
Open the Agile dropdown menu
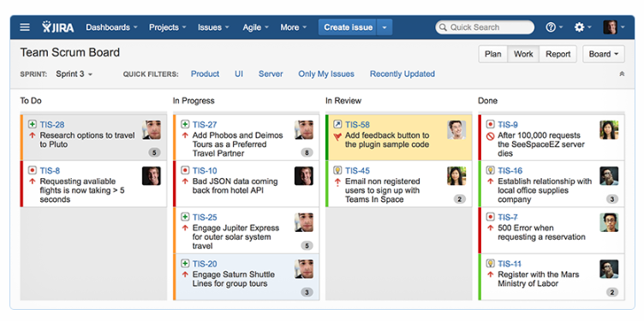[x=255, y=27]
